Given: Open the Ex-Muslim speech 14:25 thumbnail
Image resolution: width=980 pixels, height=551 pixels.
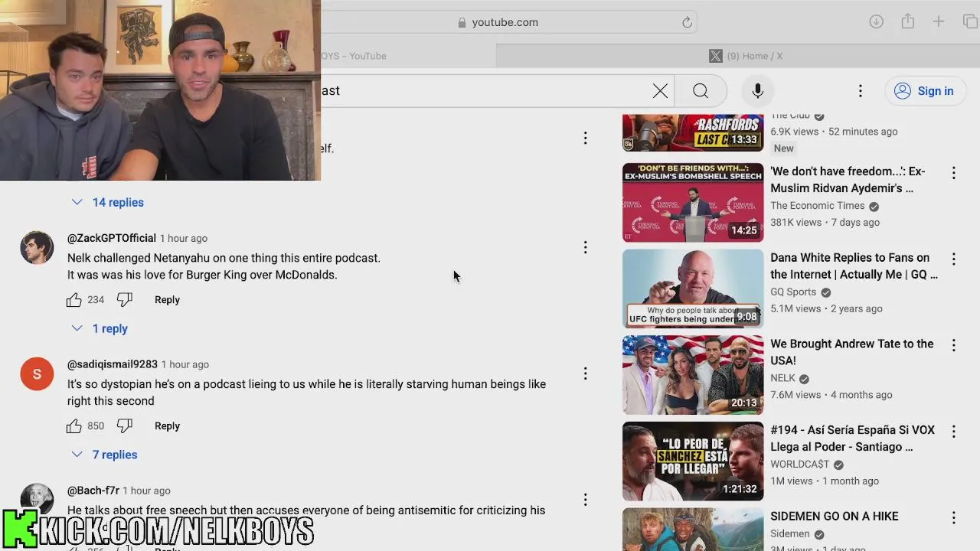Looking at the screenshot, I should pyautogui.click(x=693, y=202).
